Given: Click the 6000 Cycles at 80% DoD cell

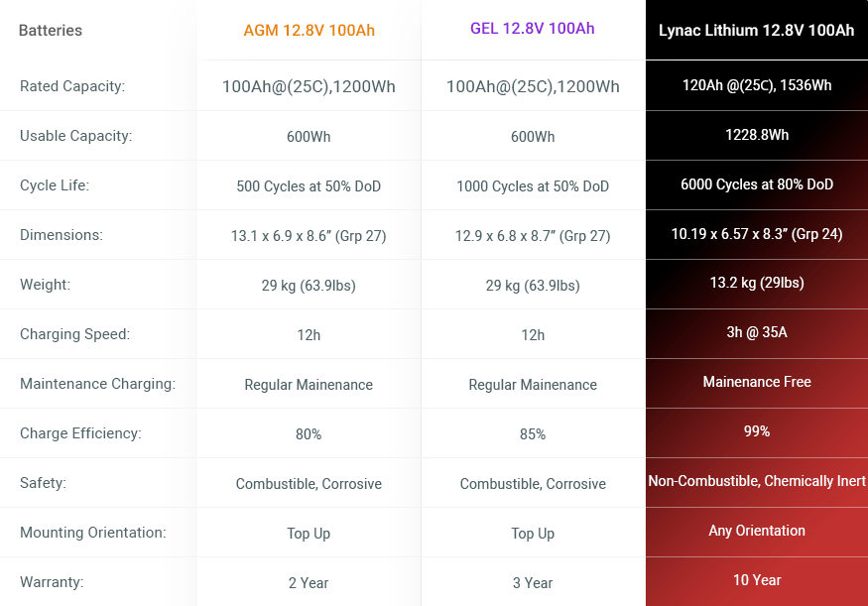Looking at the screenshot, I should (x=757, y=184).
